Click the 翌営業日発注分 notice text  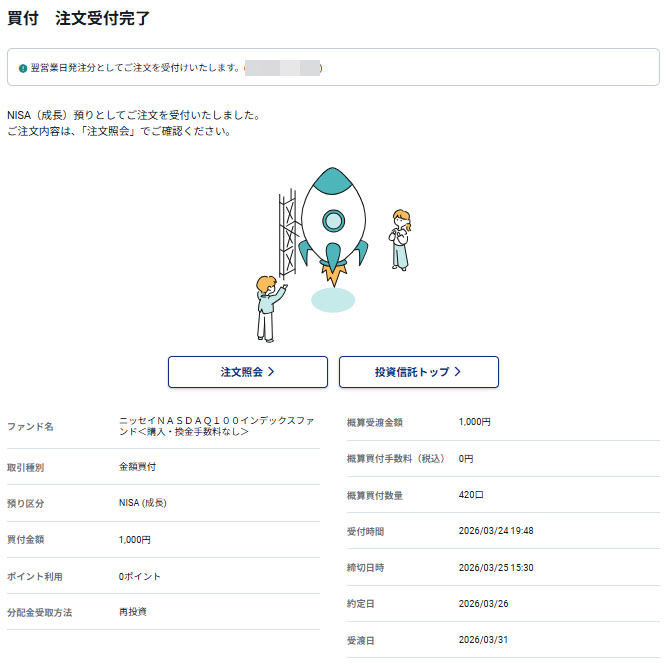[135, 68]
